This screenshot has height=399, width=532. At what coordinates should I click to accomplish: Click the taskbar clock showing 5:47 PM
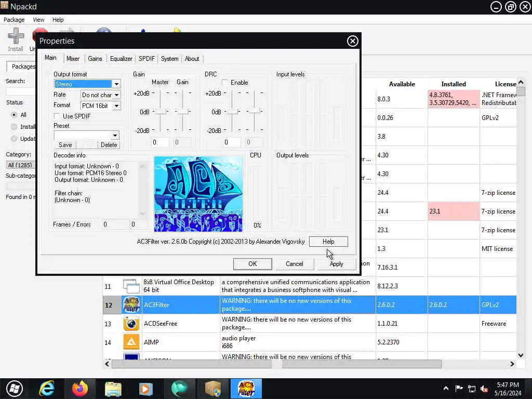tap(508, 389)
